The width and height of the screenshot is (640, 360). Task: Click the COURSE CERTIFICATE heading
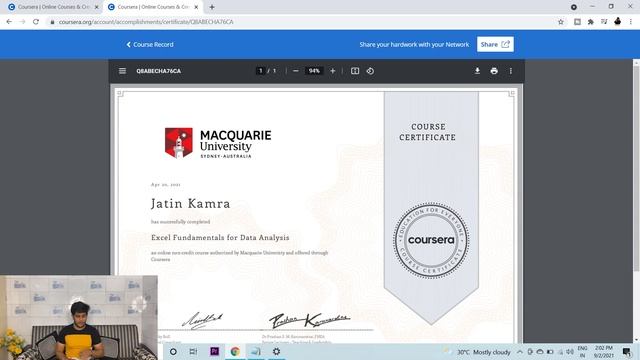point(427,132)
